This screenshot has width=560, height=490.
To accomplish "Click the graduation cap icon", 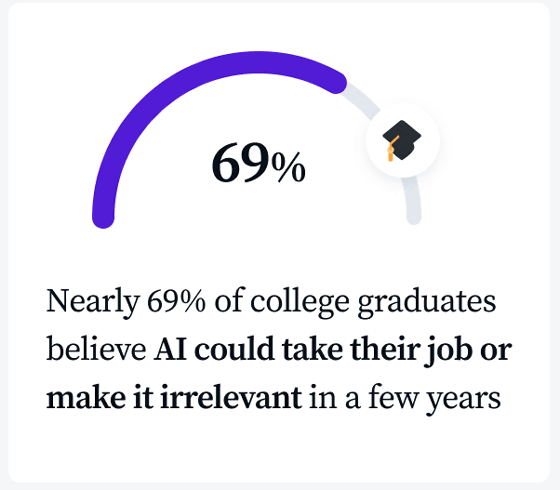I will (x=401, y=140).
